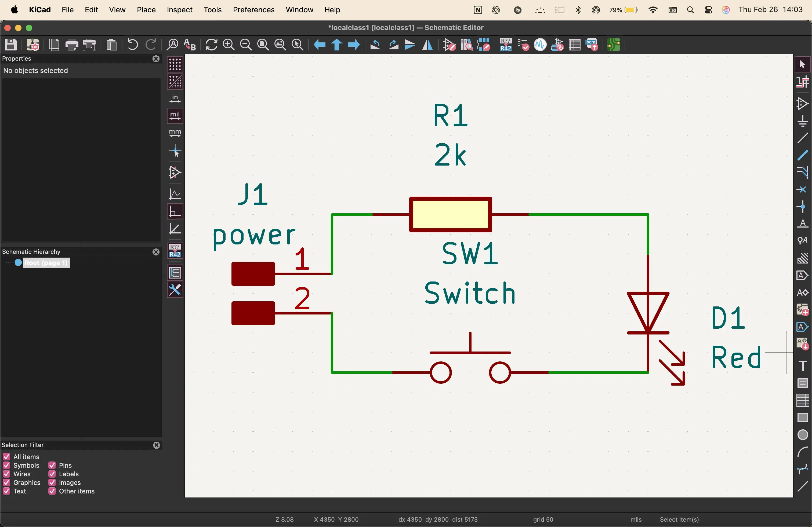Screen dimensions: 812x527
Task: Click the Undo arrow icon
Action: click(x=132, y=45)
